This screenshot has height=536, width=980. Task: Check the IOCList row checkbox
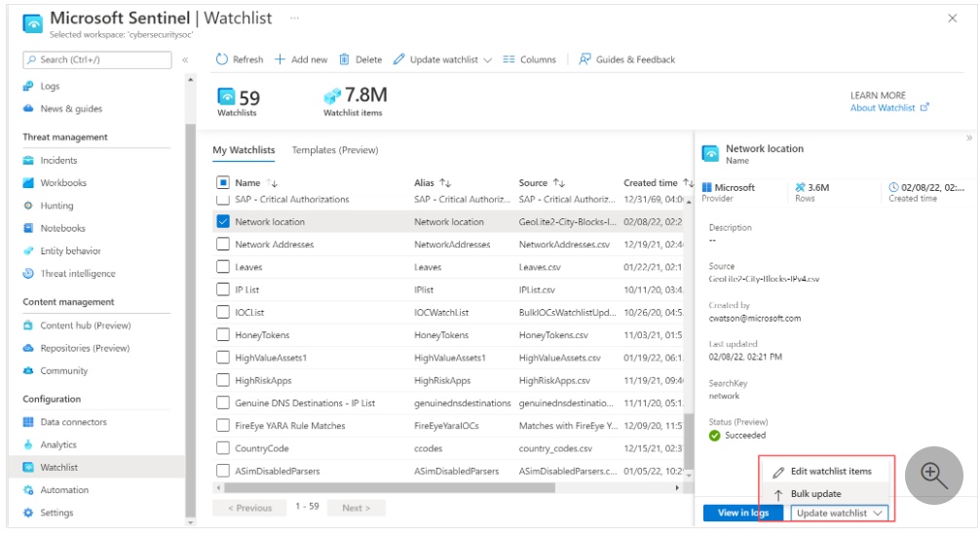(x=222, y=312)
